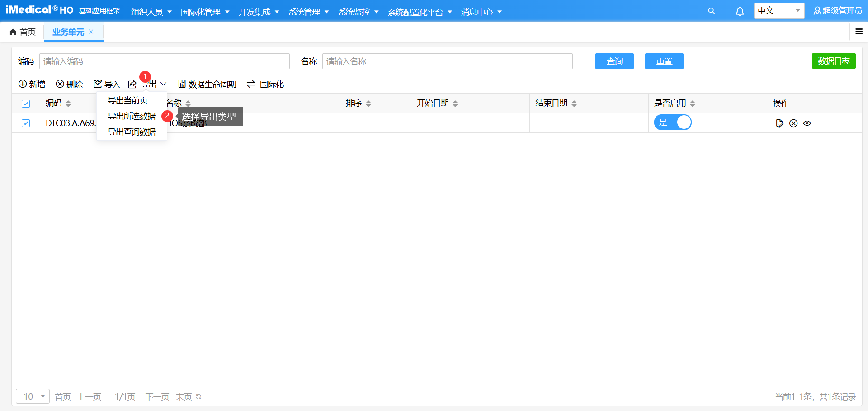
Task: Click the hamburger menu icon at right
Action: pos(859,32)
